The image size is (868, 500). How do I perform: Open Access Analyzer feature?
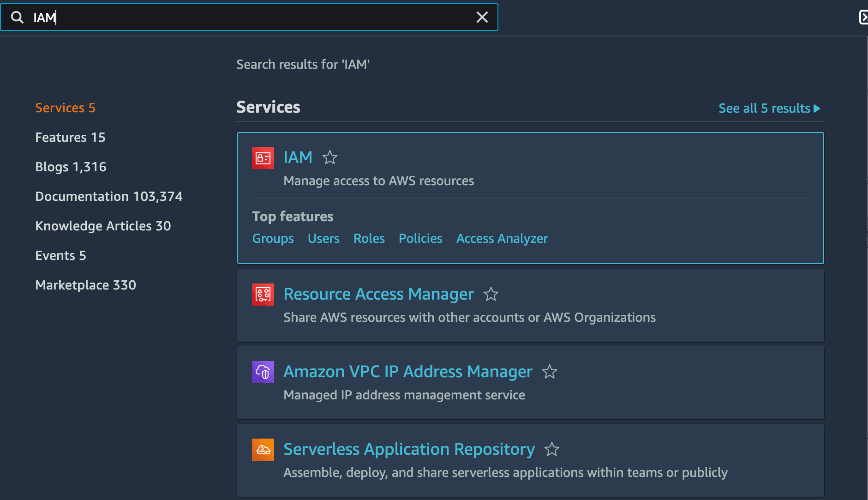pos(502,239)
